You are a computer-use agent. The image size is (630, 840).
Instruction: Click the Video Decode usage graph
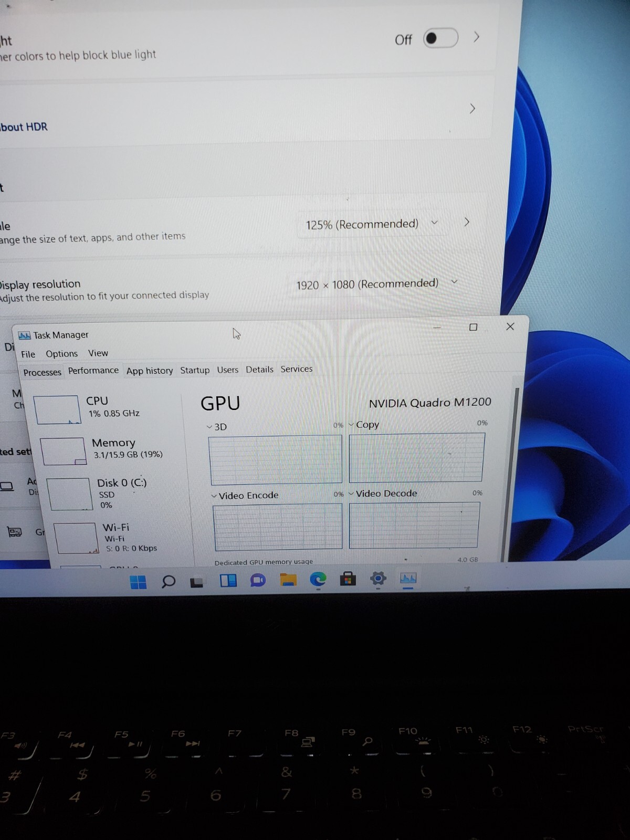click(x=414, y=525)
